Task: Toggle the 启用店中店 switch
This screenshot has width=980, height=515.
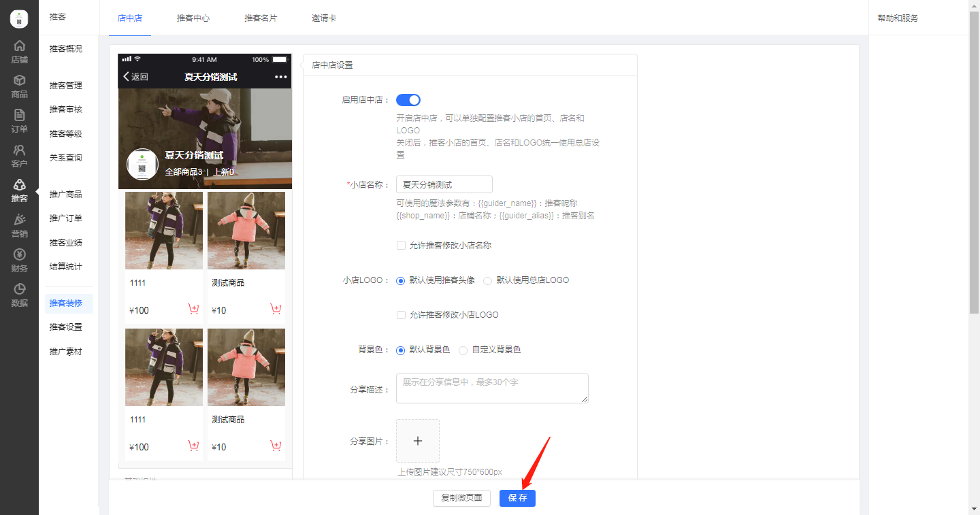Action: [408, 100]
